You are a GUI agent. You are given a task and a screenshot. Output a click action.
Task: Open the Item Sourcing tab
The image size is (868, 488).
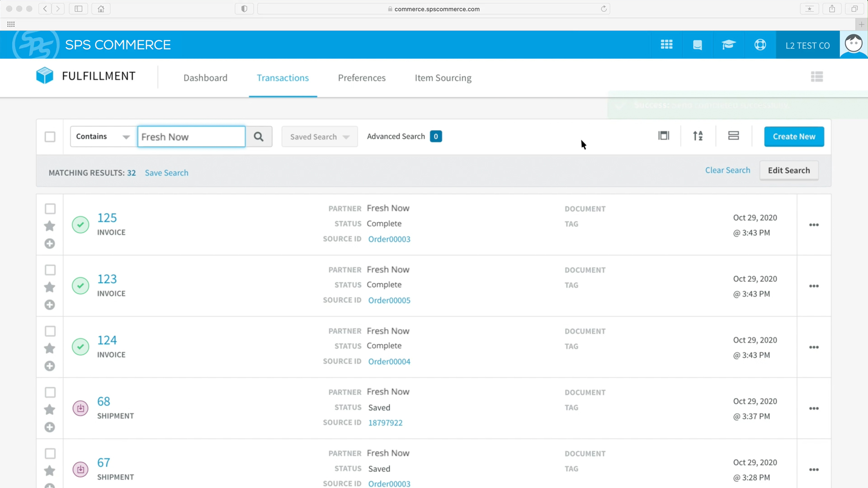[x=443, y=78]
